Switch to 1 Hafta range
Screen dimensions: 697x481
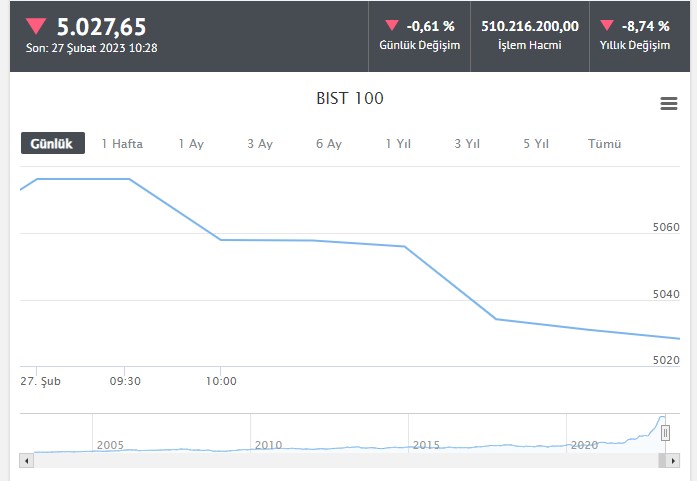coord(122,144)
